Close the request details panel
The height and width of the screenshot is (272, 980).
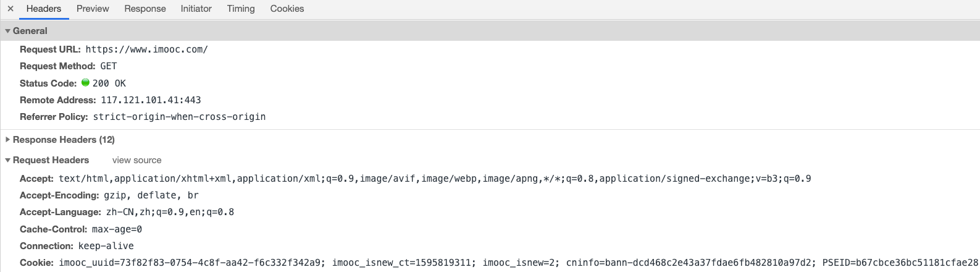10,9
